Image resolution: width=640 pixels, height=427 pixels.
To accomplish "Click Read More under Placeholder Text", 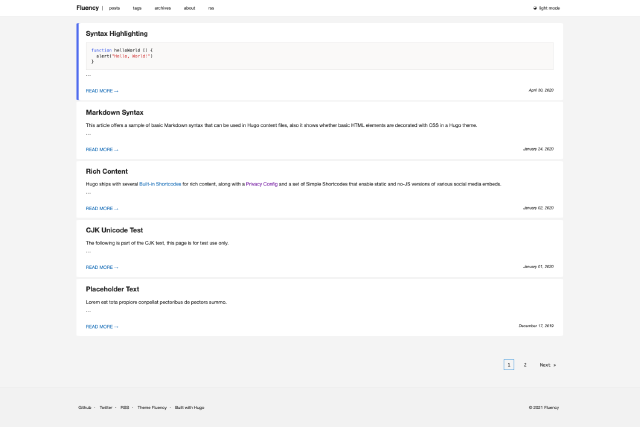I will (x=102, y=326).
